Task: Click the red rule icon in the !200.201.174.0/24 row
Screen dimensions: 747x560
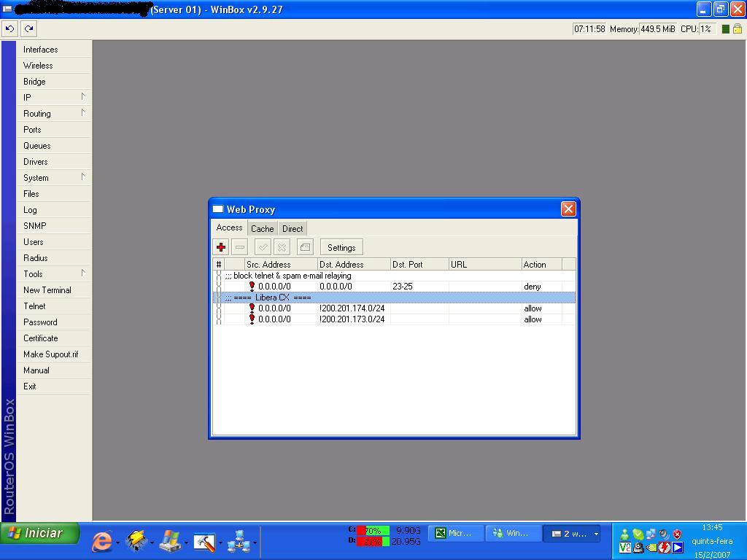Action: 252,308
